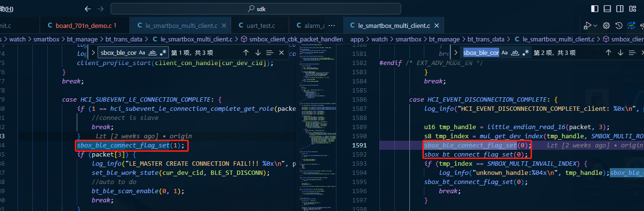This screenshot has width=644, height=211.
Task: Toggle Match Whole Word in left find widget
Action: pos(153,53)
